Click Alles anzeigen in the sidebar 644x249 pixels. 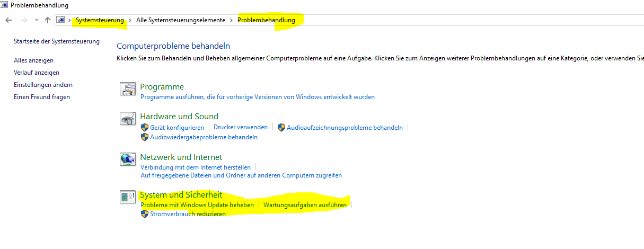(33, 60)
